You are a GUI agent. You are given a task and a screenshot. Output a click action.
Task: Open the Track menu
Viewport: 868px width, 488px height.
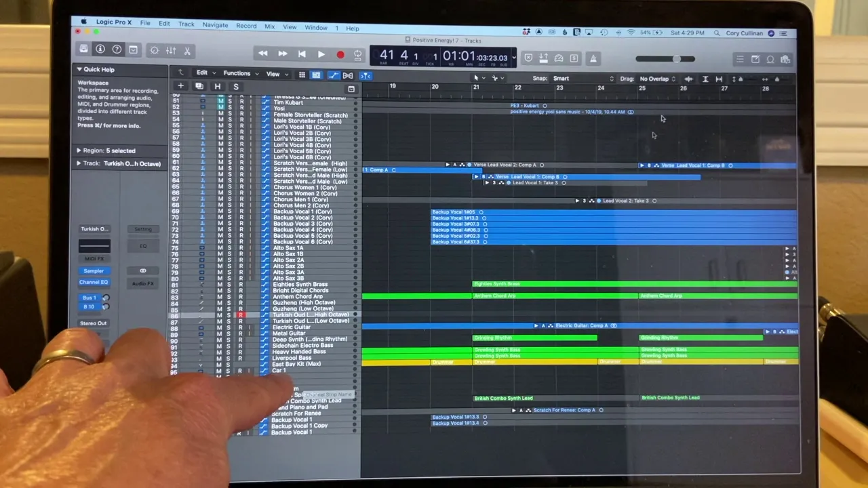click(x=186, y=24)
